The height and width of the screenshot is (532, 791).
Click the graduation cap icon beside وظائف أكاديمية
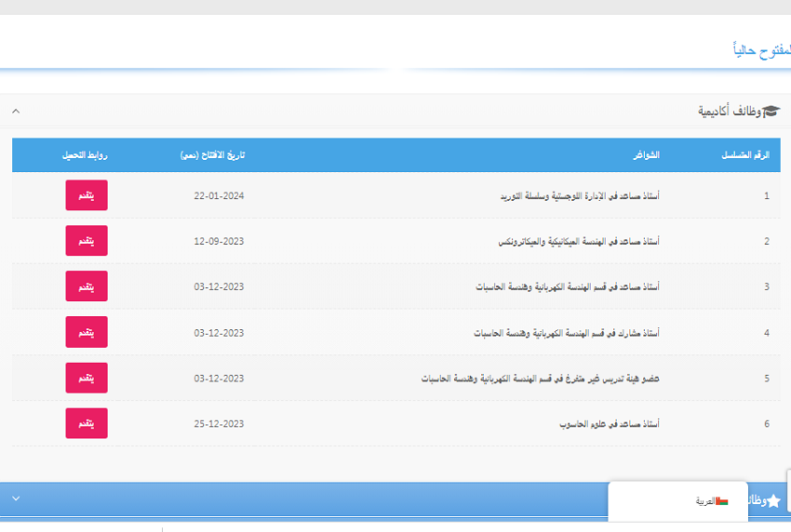click(x=771, y=112)
